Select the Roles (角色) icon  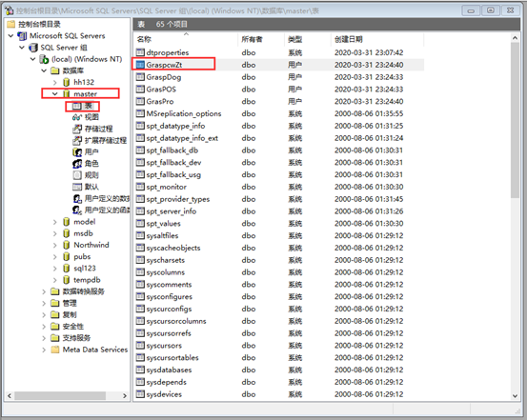point(77,164)
